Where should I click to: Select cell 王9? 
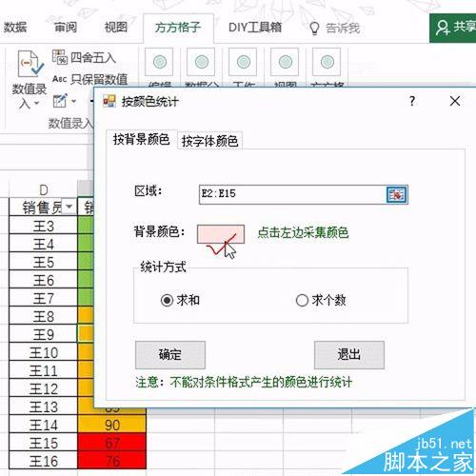click(44, 334)
